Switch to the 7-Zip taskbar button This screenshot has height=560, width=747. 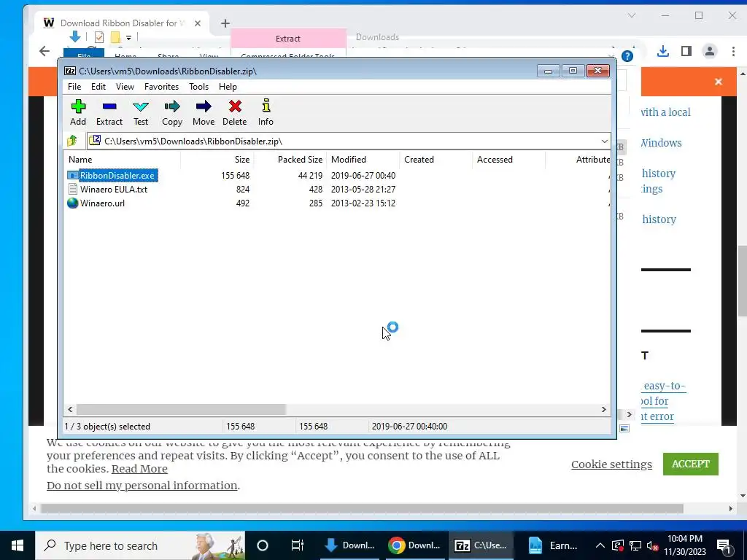[x=480, y=545]
